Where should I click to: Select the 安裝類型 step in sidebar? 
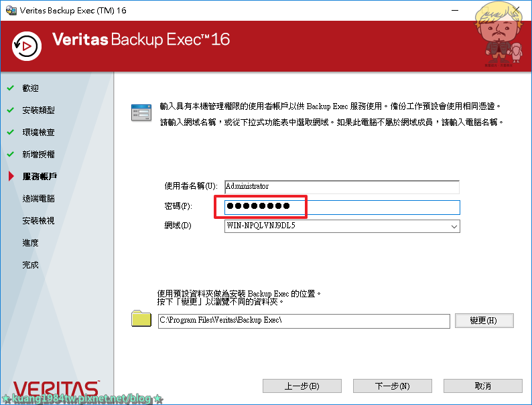click(38, 110)
